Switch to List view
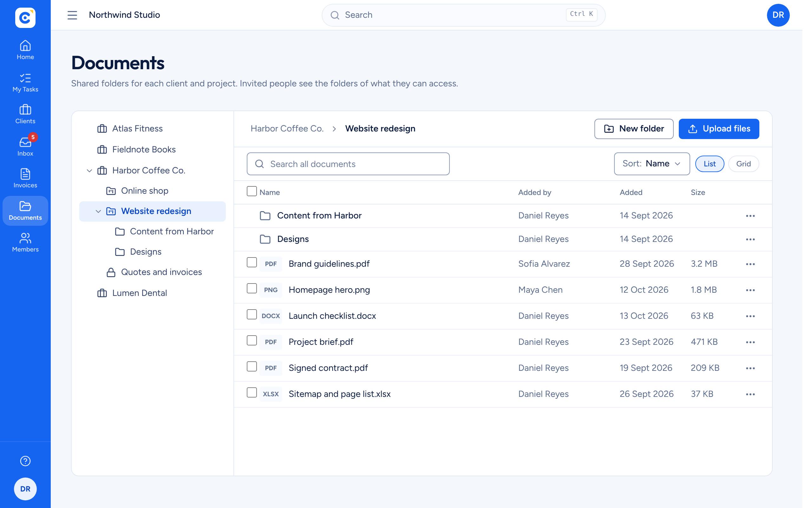Screen dimensions: 812x508 click(x=709, y=164)
